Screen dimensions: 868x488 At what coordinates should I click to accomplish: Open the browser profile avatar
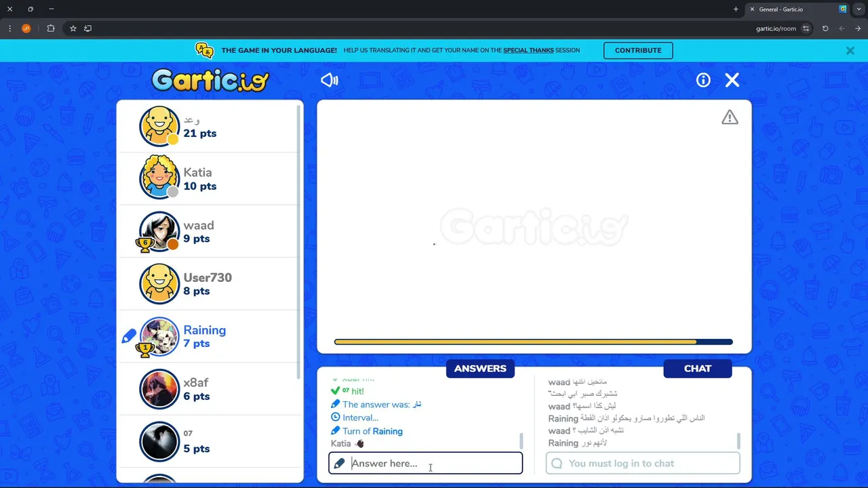click(26, 28)
